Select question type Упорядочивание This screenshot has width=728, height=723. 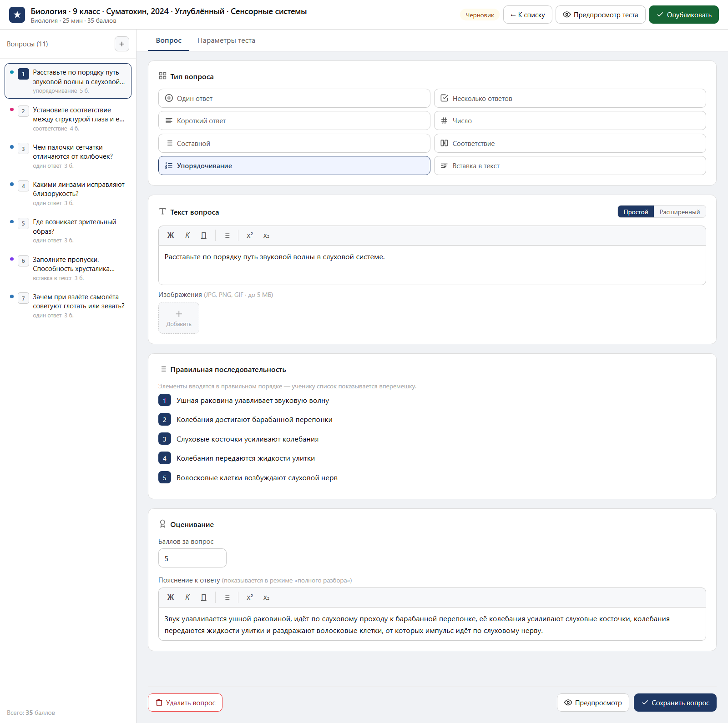294,166
